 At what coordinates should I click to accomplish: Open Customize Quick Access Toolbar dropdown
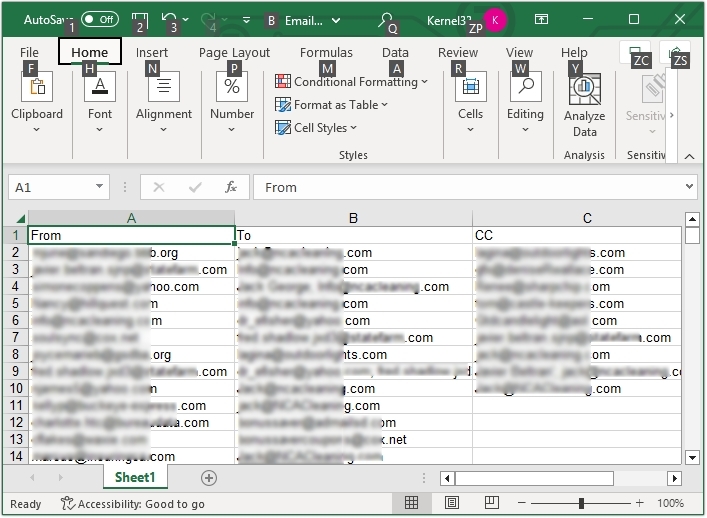(x=246, y=20)
